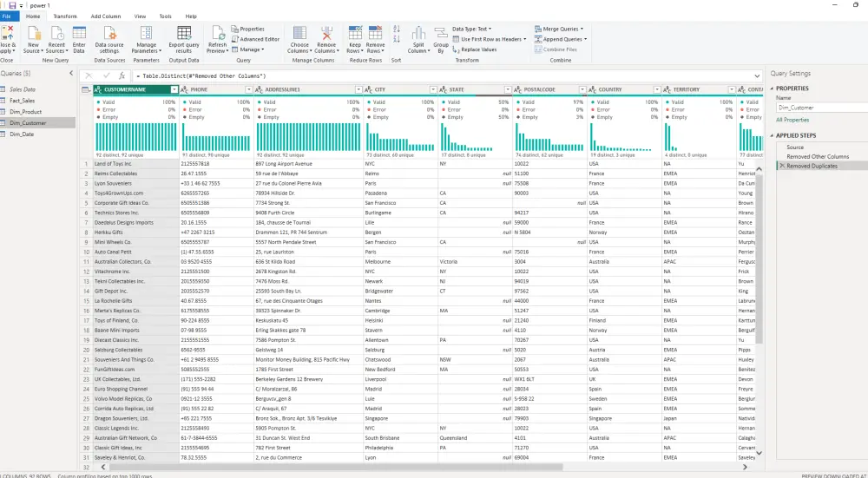
Task: Click the CUSTOMERNAME data type icon
Action: coord(99,89)
